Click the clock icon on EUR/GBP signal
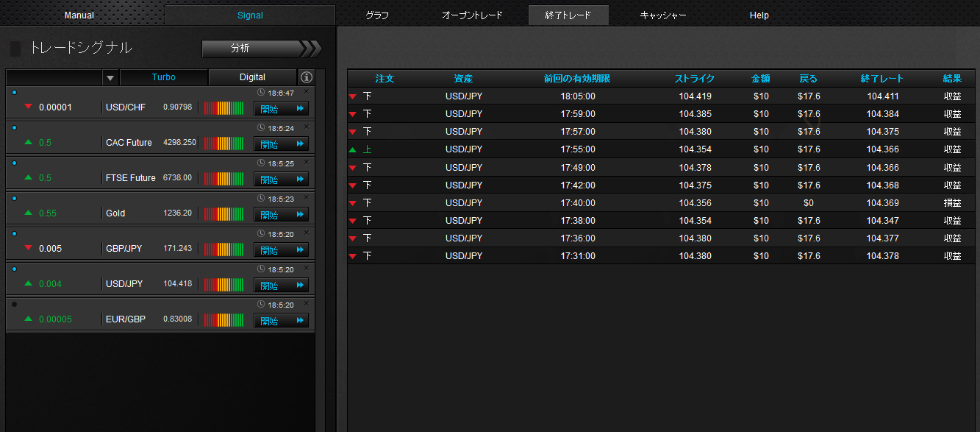980x432 pixels. click(x=262, y=305)
